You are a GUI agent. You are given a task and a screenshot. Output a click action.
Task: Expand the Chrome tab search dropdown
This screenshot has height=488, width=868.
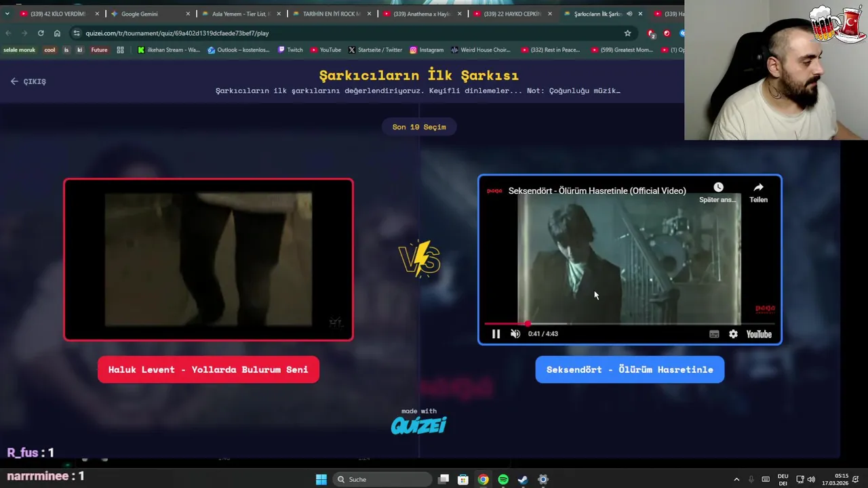[7, 14]
